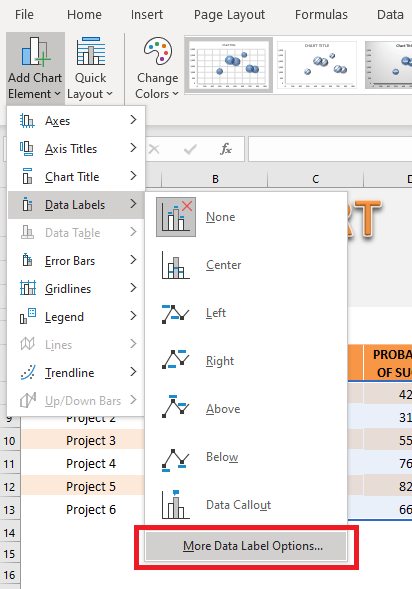Viewport: 412px width, 589px height.
Task: Click inside the formula bar field
Action: [x=330, y=149]
